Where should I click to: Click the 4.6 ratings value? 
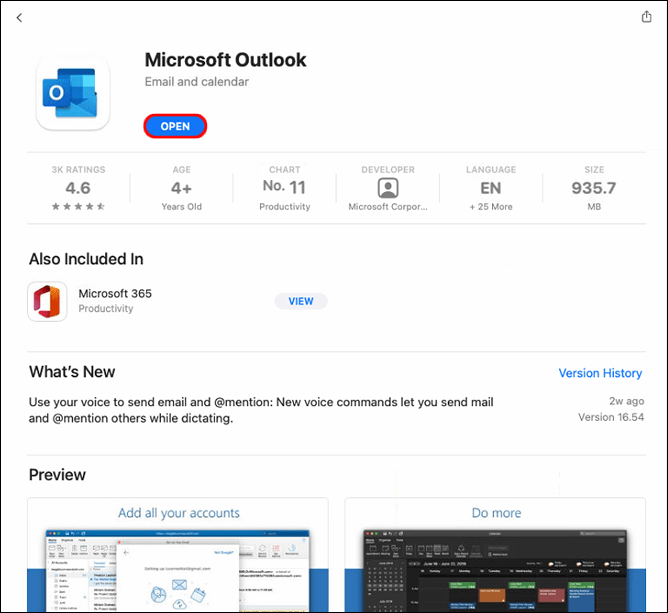[78, 188]
